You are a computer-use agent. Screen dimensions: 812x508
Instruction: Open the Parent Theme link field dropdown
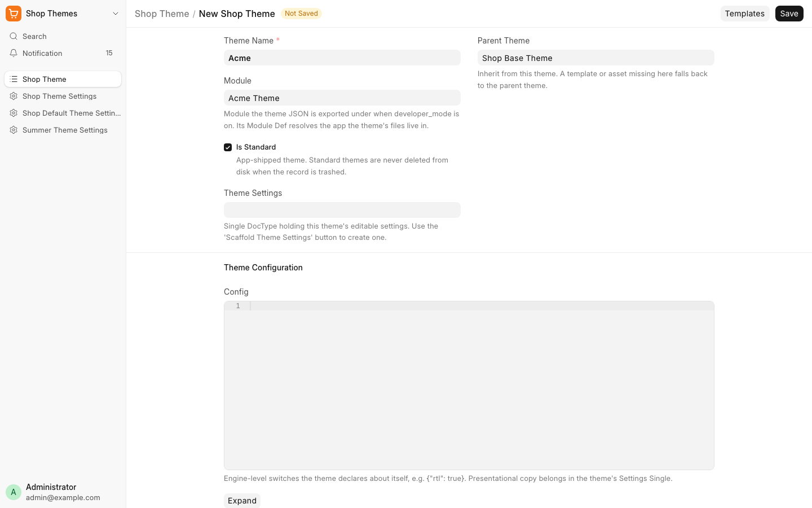click(596, 58)
